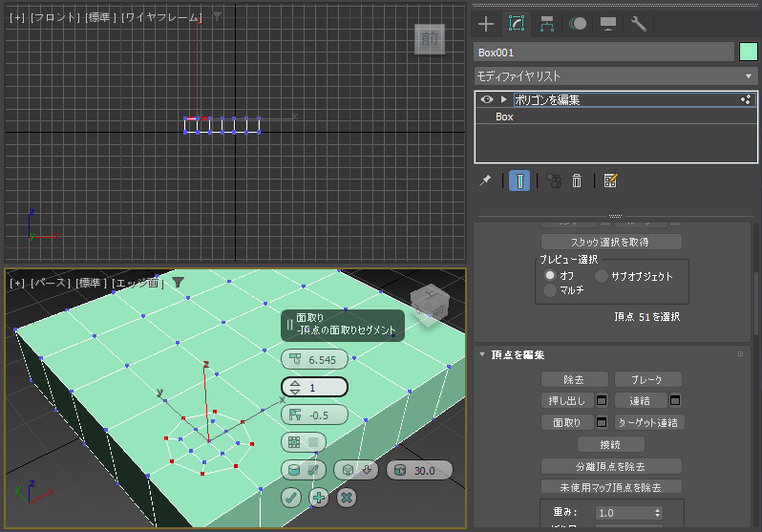
Task: Open the モディファイヤ リスト dropdown
Action: point(616,75)
